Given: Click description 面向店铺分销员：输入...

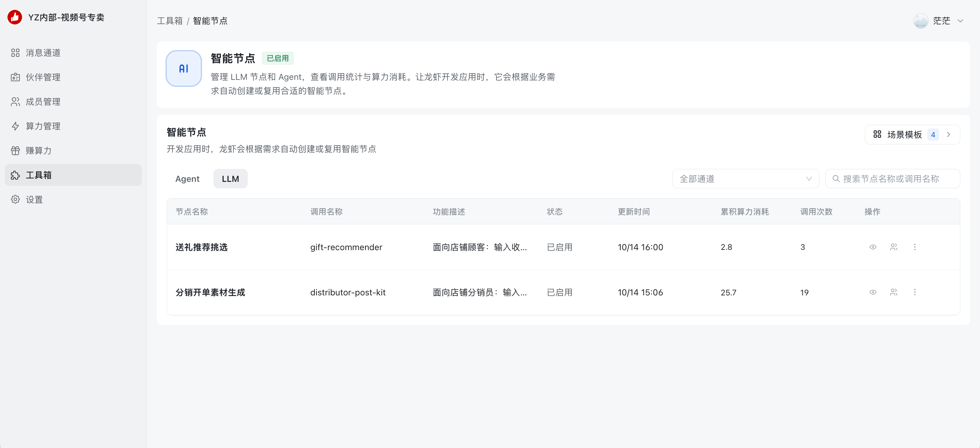Looking at the screenshot, I should pyautogui.click(x=479, y=292).
